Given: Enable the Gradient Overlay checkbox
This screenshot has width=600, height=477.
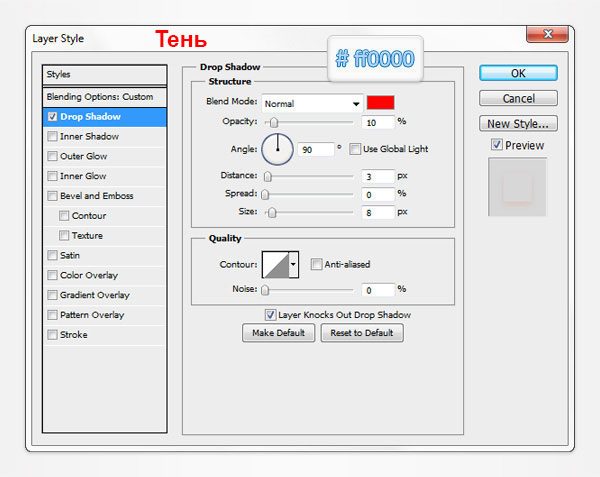Looking at the screenshot, I should coord(52,295).
